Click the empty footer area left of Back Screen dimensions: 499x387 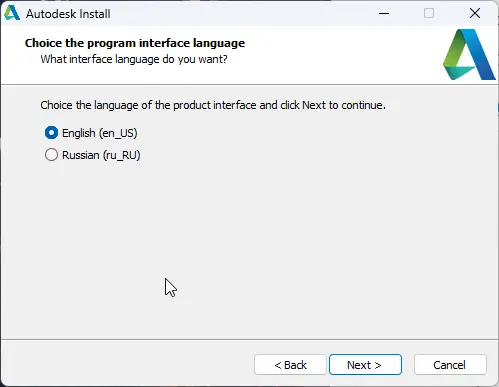(x=127, y=365)
